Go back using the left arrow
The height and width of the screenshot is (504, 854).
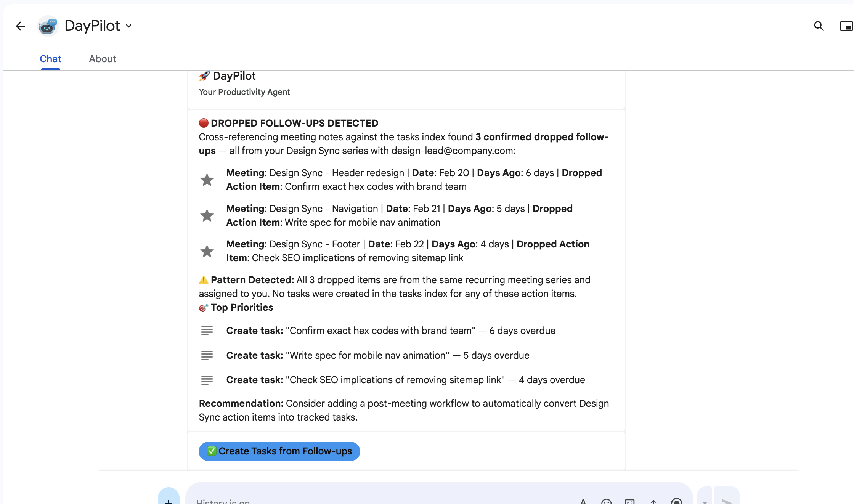pos(20,26)
